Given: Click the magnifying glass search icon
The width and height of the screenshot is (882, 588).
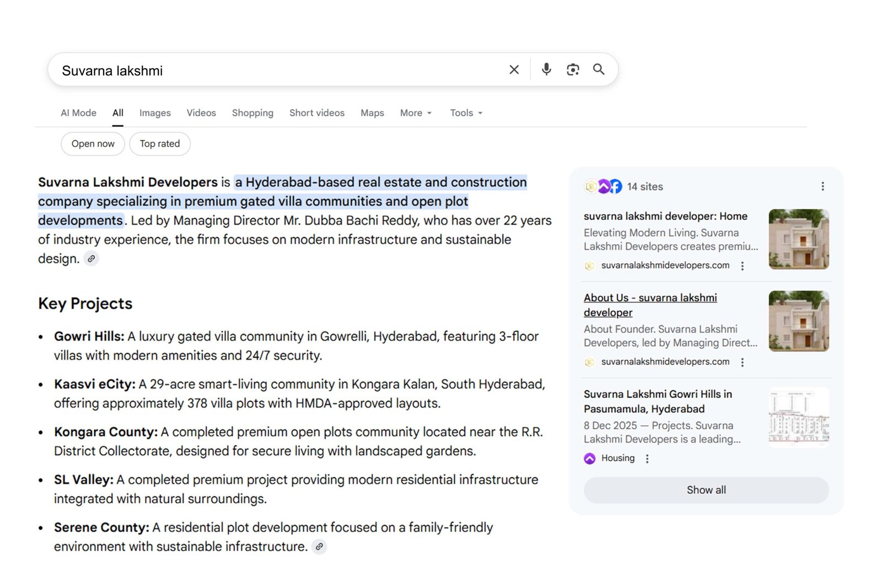Looking at the screenshot, I should (x=599, y=69).
